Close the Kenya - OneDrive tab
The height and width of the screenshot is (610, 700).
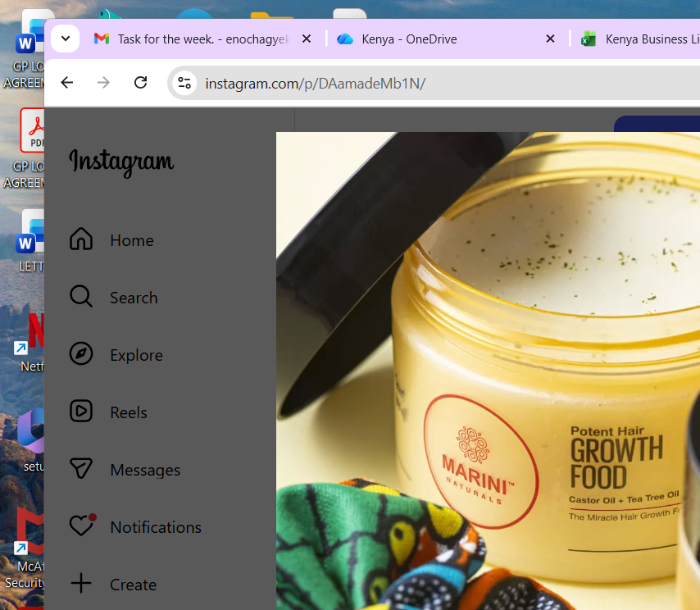pos(551,39)
